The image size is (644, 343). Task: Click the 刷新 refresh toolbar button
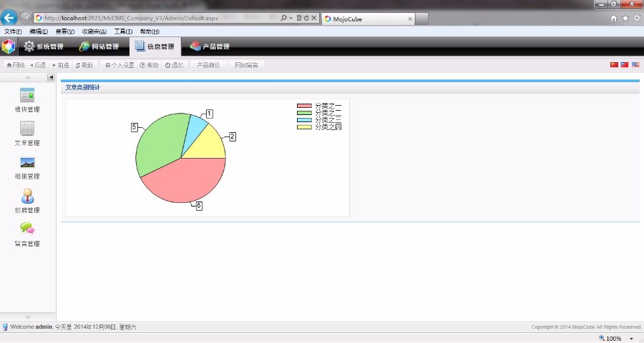pos(84,65)
